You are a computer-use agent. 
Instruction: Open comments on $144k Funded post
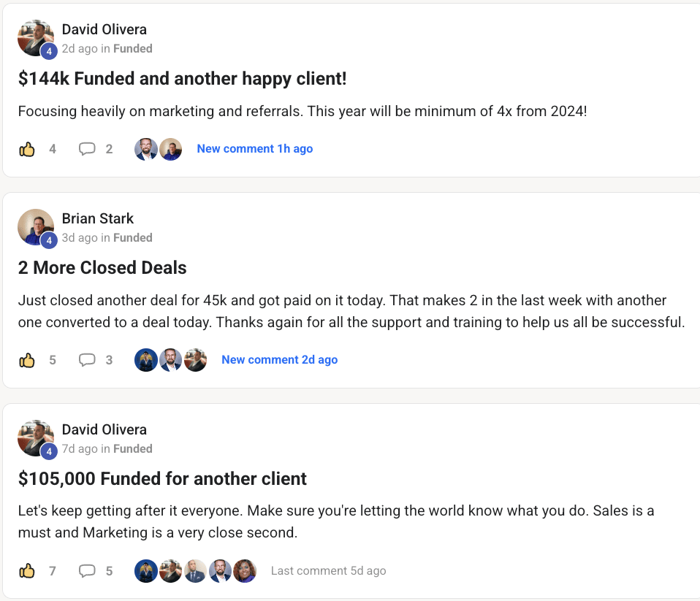[87, 149]
